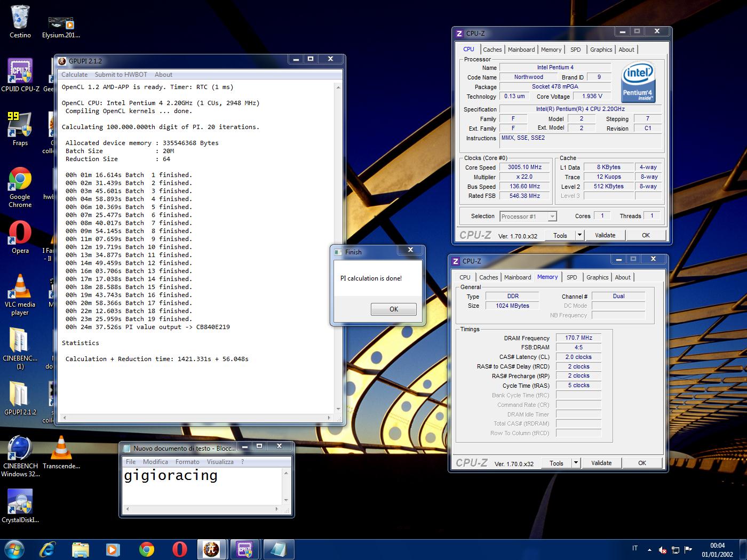The width and height of the screenshot is (747, 560).
Task: Click Tools button in upper CPU-Z
Action: 560,235
